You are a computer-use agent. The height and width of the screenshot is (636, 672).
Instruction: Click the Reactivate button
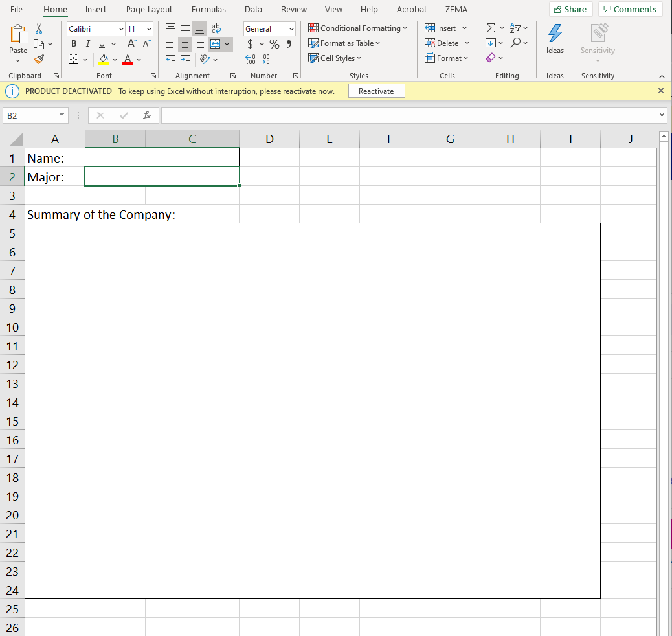[x=376, y=91]
